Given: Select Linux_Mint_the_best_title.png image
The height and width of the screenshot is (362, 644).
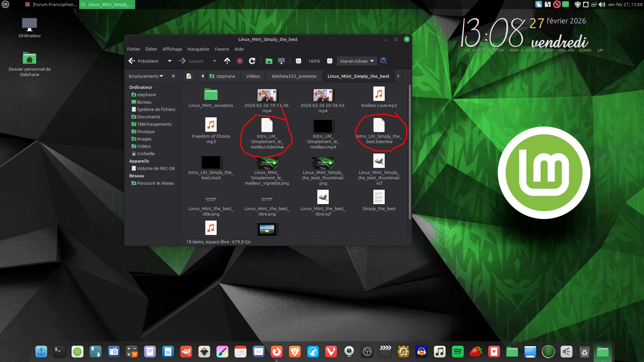Looking at the screenshot, I should click(211, 206).
